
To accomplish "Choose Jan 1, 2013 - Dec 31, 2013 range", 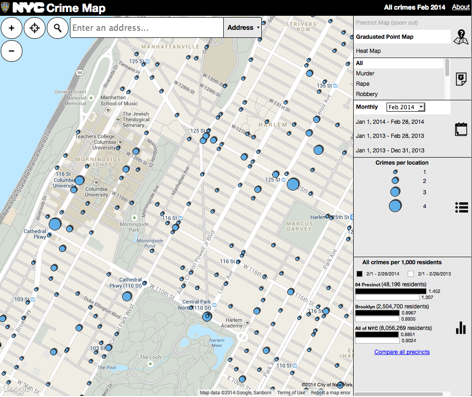I will (x=390, y=150).
